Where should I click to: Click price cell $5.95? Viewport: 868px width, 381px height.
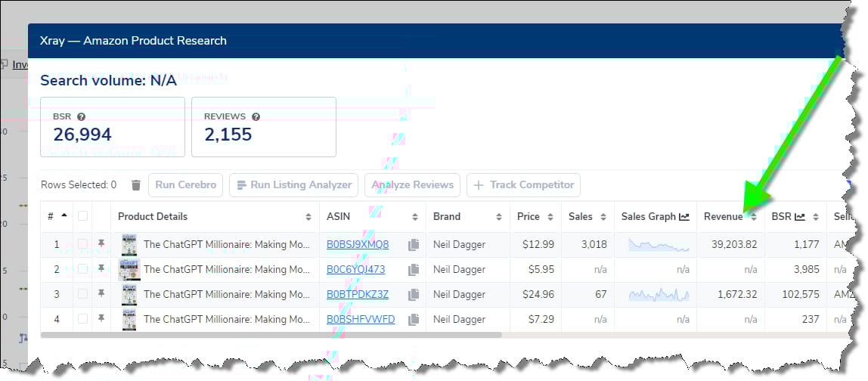(541, 270)
